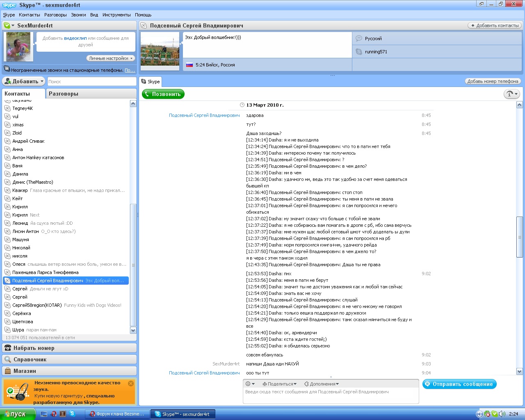Open the Магазин shop
Viewport: 525px width, 420px height.
(x=69, y=371)
